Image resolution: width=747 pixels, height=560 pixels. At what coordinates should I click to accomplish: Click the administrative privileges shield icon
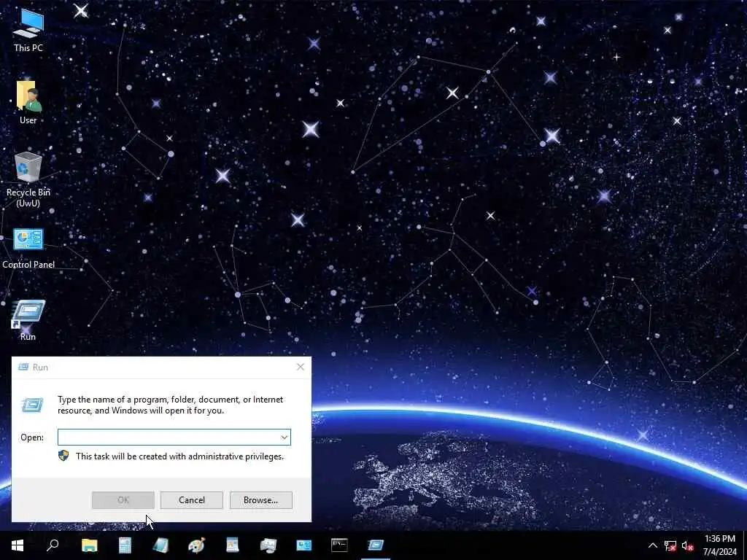pyautogui.click(x=63, y=456)
